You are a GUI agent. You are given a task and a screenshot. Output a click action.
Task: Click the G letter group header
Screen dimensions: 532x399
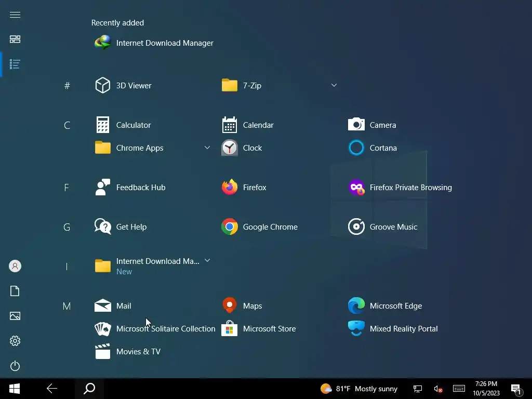[x=67, y=227]
